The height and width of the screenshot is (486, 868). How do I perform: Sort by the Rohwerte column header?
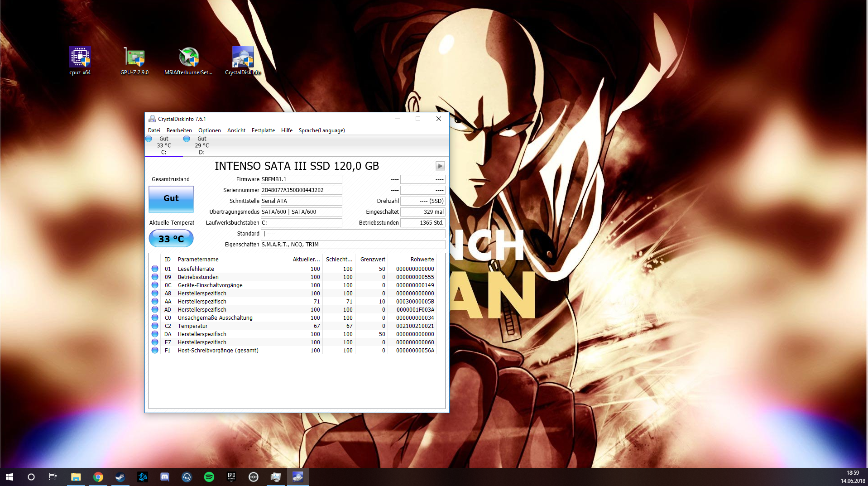412,260
